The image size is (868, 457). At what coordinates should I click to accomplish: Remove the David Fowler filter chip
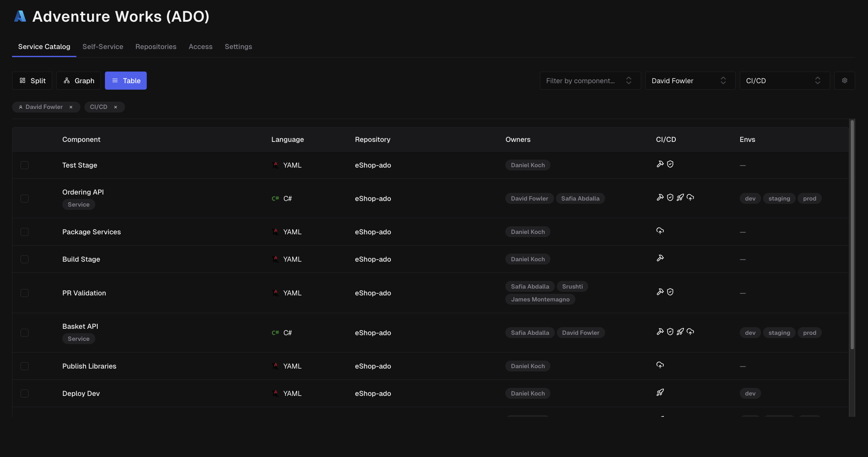(71, 107)
